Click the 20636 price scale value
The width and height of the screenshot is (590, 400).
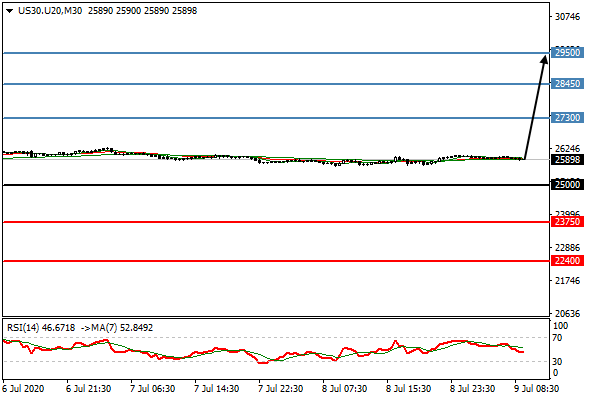(567, 313)
